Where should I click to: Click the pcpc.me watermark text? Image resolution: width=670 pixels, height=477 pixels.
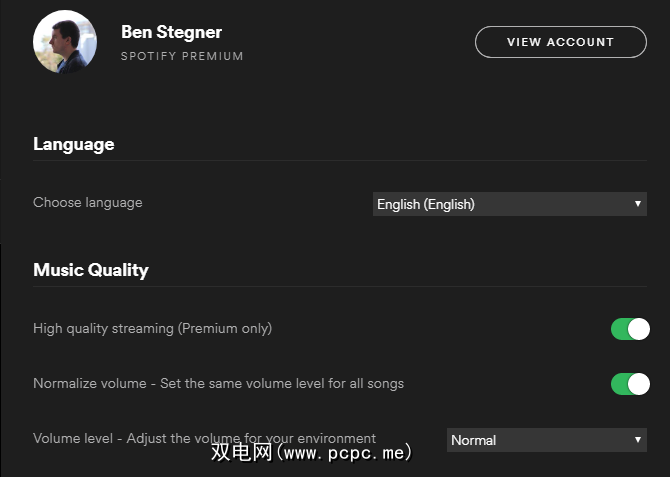(x=310, y=452)
